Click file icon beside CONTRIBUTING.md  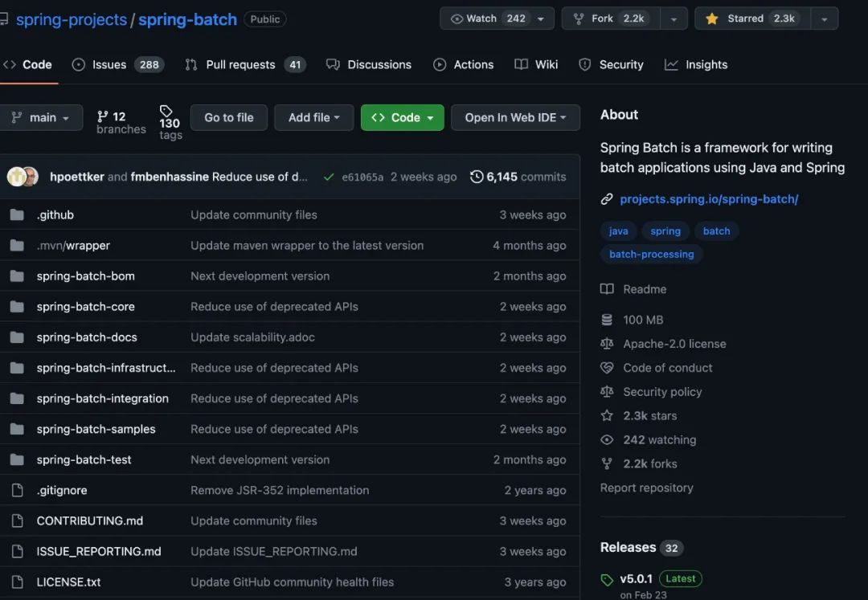click(x=17, y=520)
